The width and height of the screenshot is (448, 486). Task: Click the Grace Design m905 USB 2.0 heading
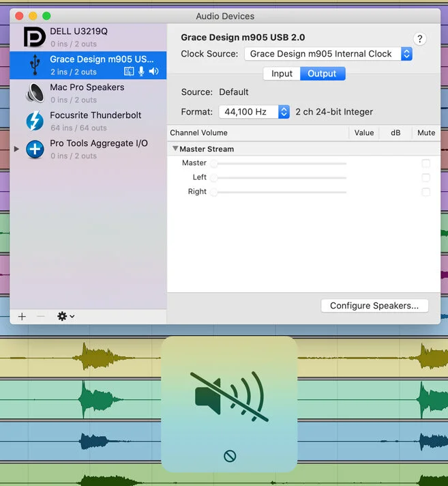[243, 38]
